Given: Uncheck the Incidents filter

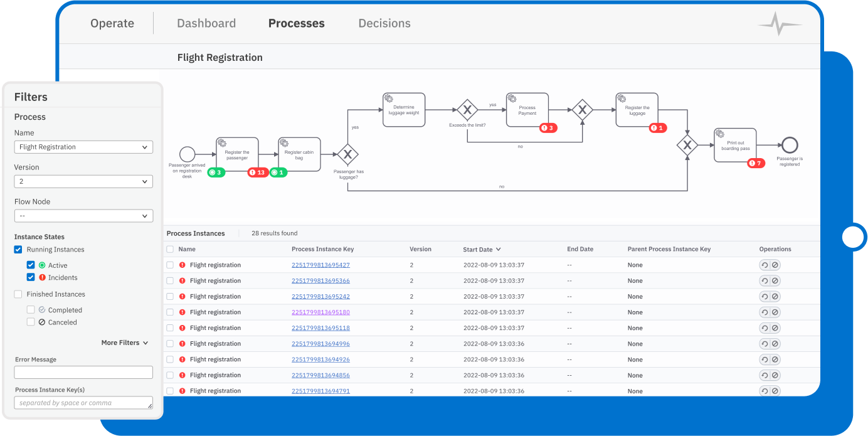Looking at the screenshot, I should click(x=31, y=277).
